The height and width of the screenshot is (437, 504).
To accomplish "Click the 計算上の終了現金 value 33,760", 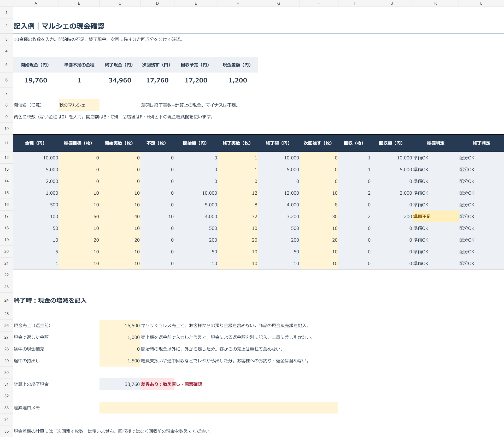I will pyautogui.click(x=120, y=384).
